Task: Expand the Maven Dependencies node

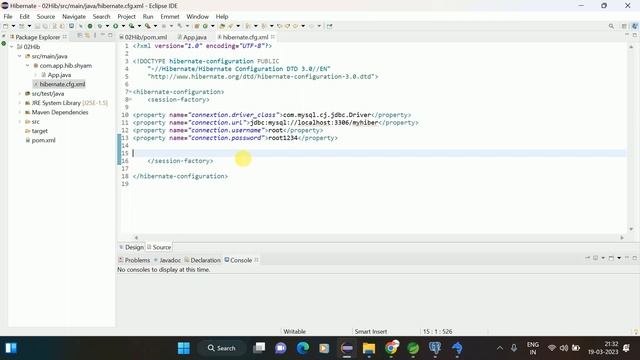Action: click(20, 112)
